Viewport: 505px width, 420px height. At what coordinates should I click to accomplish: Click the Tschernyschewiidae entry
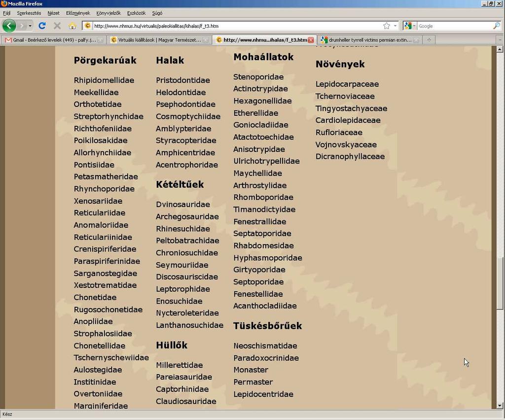pyautogui.click(x=111, y=357)
